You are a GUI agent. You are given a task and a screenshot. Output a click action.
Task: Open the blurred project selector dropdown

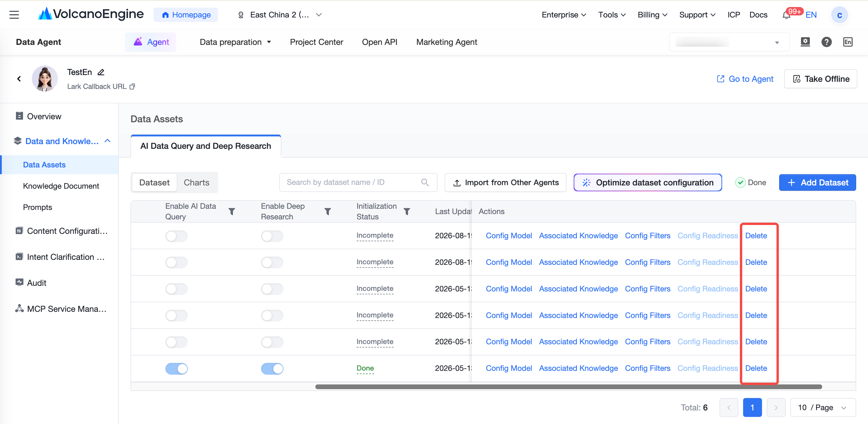click(x=729, y=42)
